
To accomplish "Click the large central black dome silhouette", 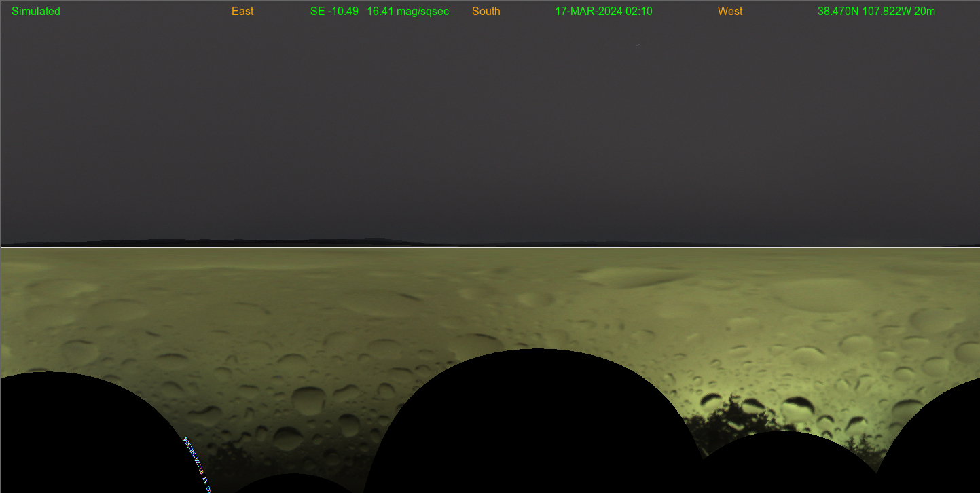I will tap(537, 421).
